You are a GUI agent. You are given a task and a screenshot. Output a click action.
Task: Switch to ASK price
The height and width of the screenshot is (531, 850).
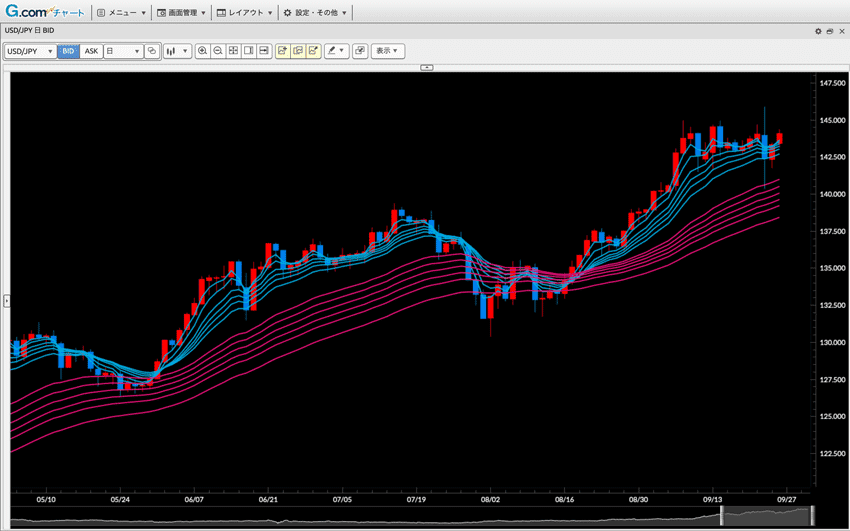[x=92, y=51]
